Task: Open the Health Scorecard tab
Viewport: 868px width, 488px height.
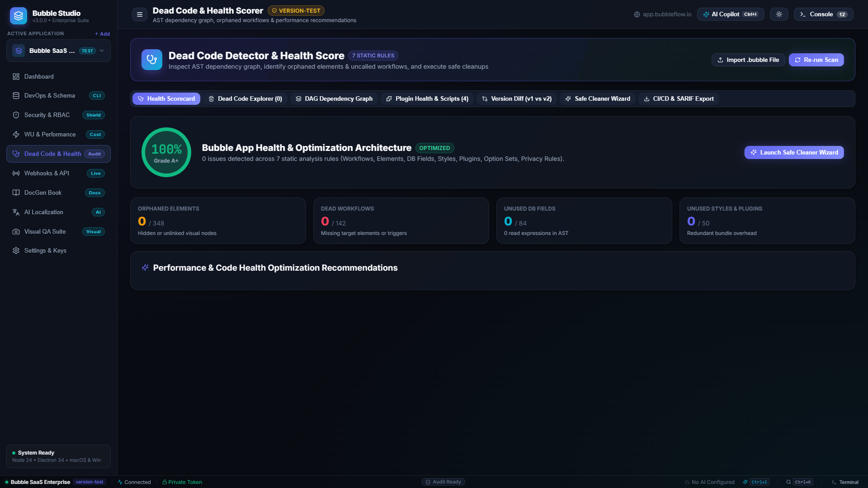Action: click(166, 99)
